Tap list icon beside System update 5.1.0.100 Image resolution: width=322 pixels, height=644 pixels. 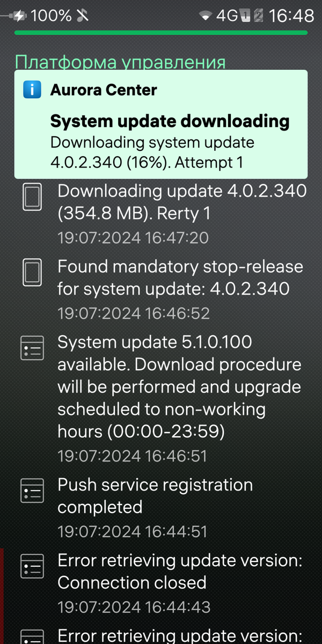(32, 348)
